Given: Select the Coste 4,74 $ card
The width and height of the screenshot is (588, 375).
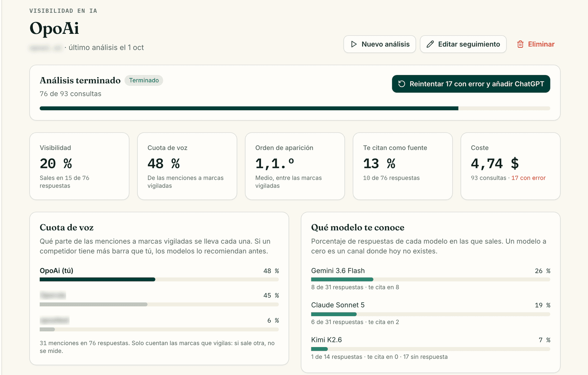Looking at the screenshot, I should pos(510,166).
